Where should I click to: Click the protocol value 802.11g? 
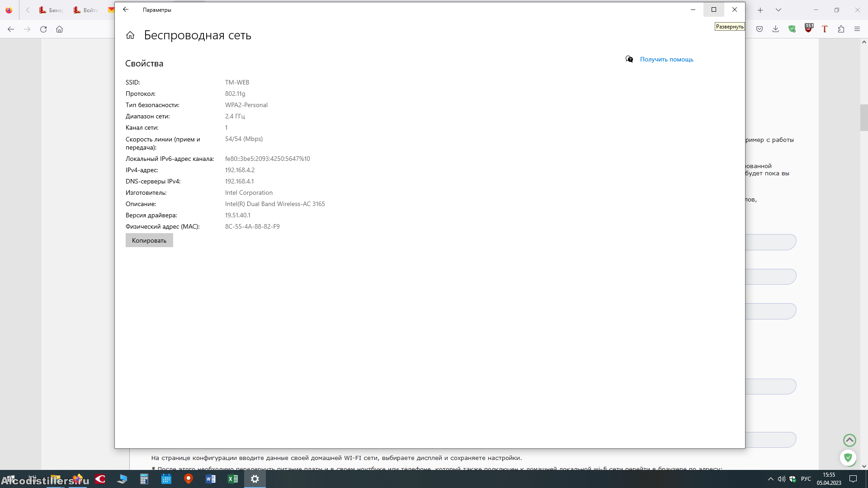pyautogui.click(x=235, y=94)
